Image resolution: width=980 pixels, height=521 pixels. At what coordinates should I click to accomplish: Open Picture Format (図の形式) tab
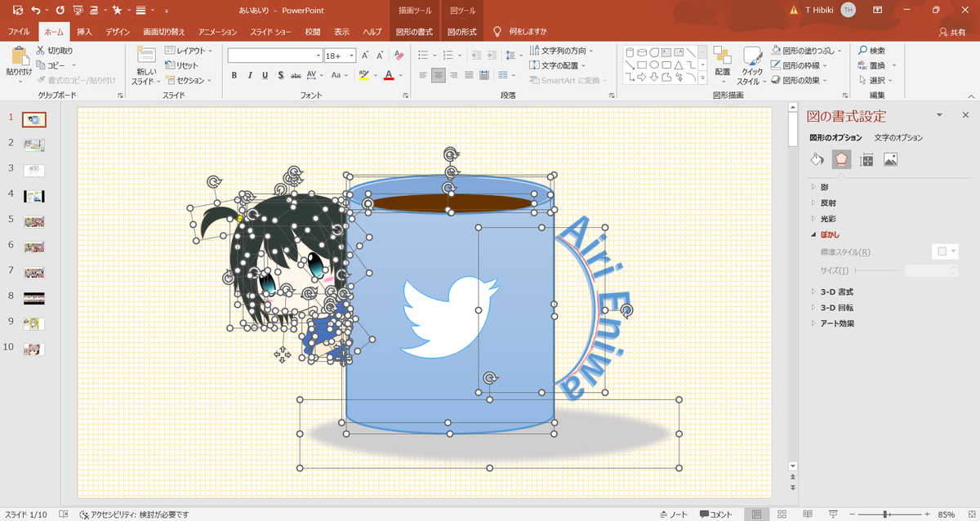[462, 32]
